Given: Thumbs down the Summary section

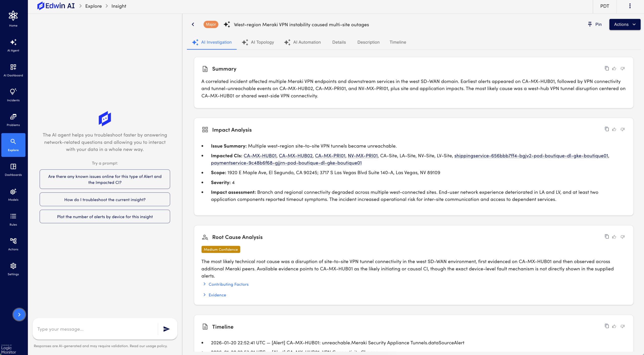Looking at the screenshot, I should tap(623, 68).
